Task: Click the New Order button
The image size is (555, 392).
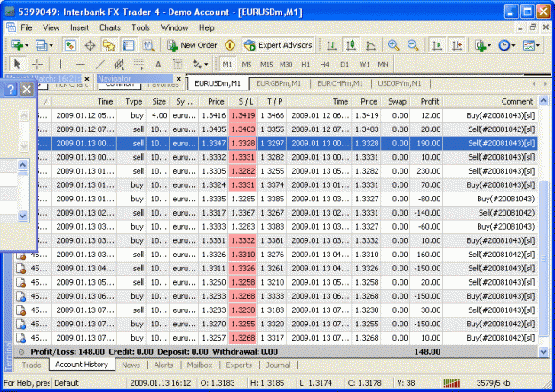Action: click(x=192, y=45)
